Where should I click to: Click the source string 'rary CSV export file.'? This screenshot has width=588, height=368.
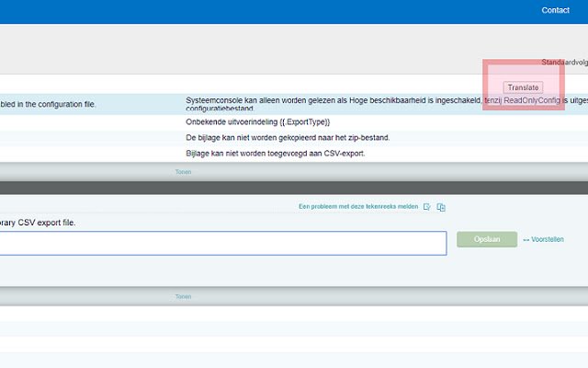tap(38, 223)
